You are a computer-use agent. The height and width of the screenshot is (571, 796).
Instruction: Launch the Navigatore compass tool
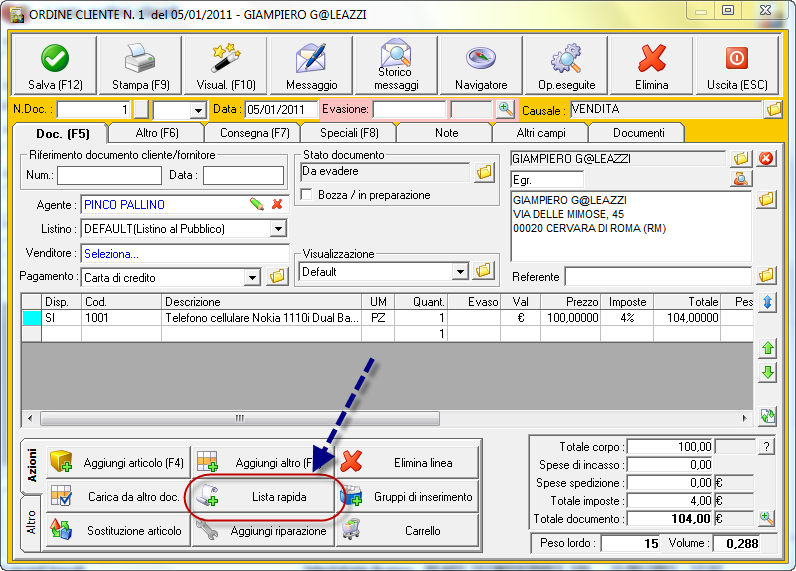(x=481, y=66)
